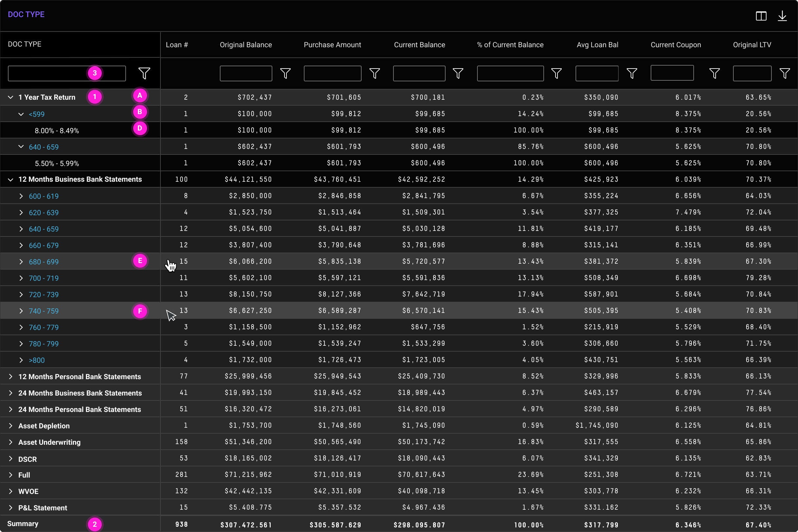Click the Original Balance filter input
This screenshot has width=798, height=532.
click(246, 73)
